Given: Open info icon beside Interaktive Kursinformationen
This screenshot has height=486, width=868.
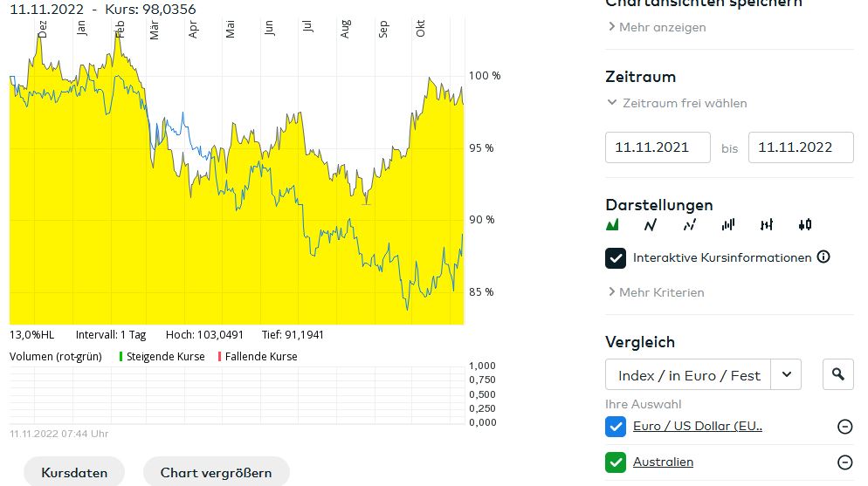Looking at the screenshot, I should 823,257.
